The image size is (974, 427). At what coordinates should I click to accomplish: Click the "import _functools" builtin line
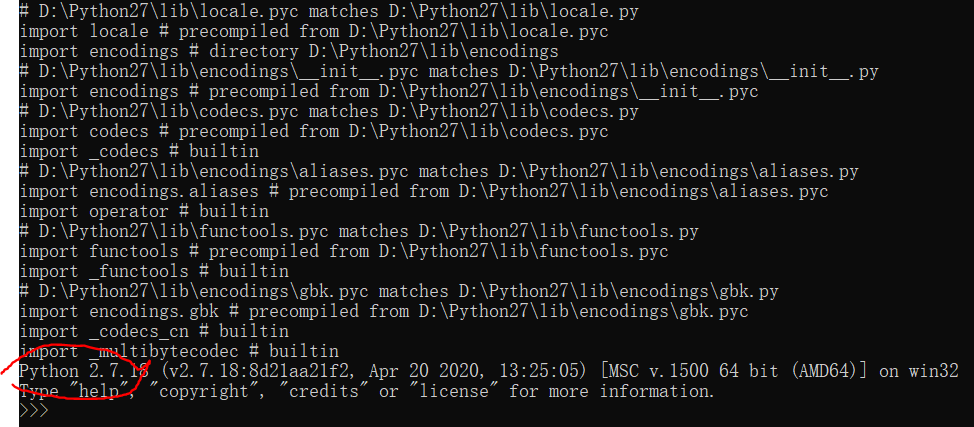point(155,271)
